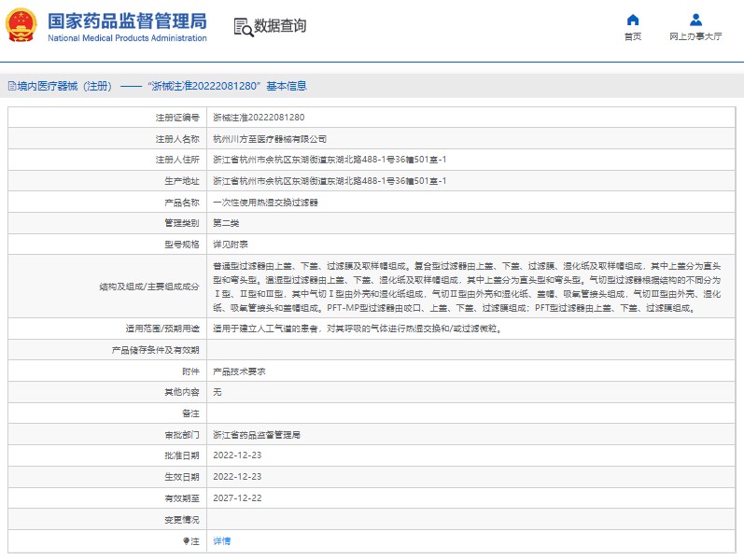This screenshot has height=560, width=744.
Task: Click the 国家药品监督管理局 site title
Action: click(x=126, y=21)
